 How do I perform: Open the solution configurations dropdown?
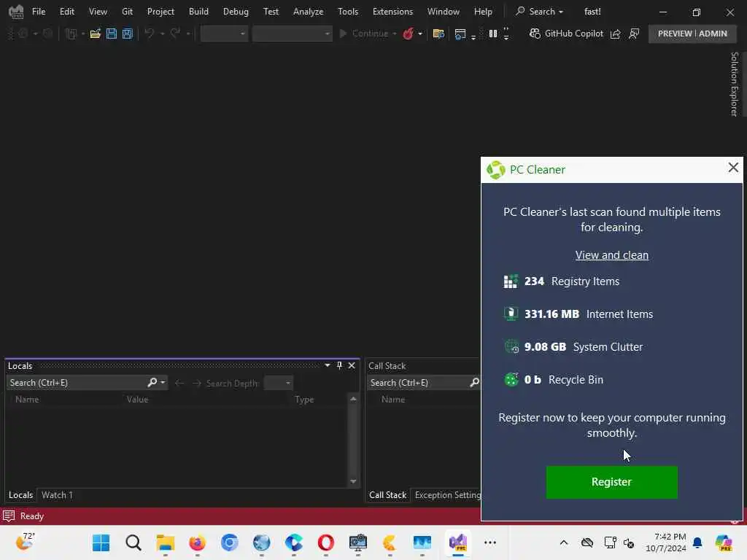pos(224,34)
